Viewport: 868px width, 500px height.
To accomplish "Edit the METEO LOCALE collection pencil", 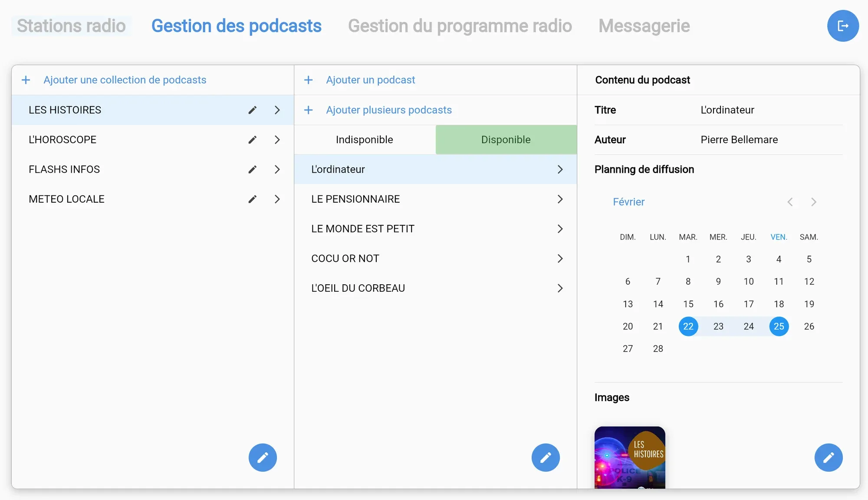I will 252,199.
